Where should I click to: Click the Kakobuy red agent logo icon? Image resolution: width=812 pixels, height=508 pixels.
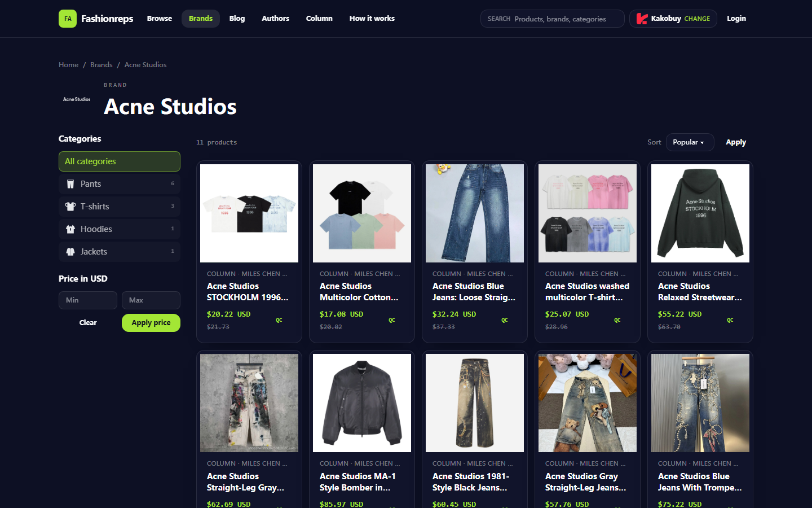pyautogui.click(x=642, y=19)
